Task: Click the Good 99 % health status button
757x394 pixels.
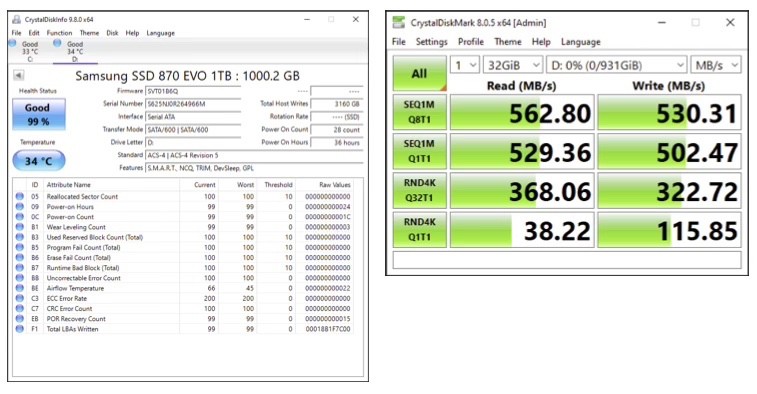Action: [x=39, y=114]
